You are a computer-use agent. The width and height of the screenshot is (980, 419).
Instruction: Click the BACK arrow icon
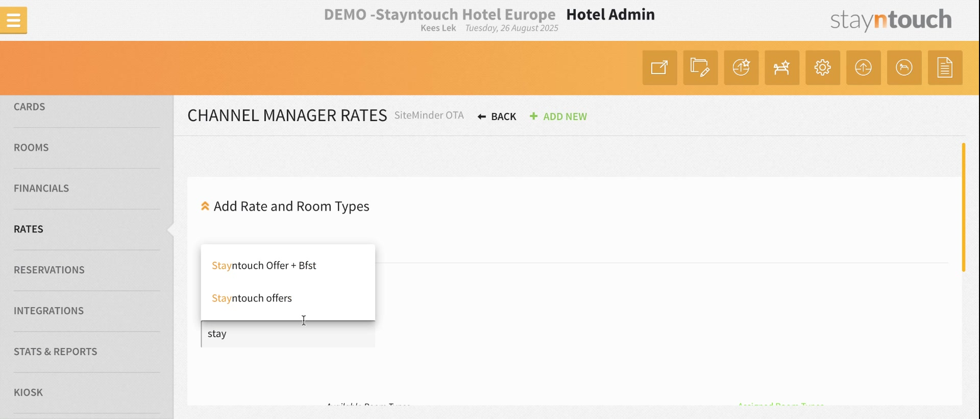pyautogui.click(x=481, y=117)
